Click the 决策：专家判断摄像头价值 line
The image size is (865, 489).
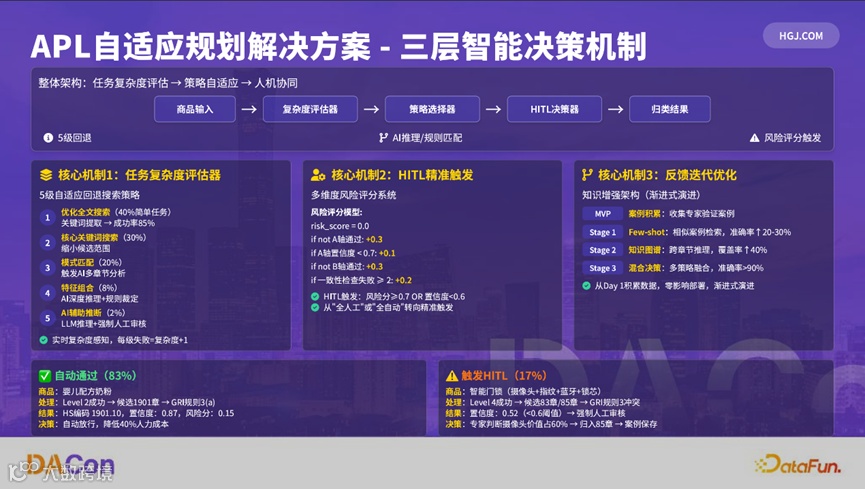(x=551, y=424)
